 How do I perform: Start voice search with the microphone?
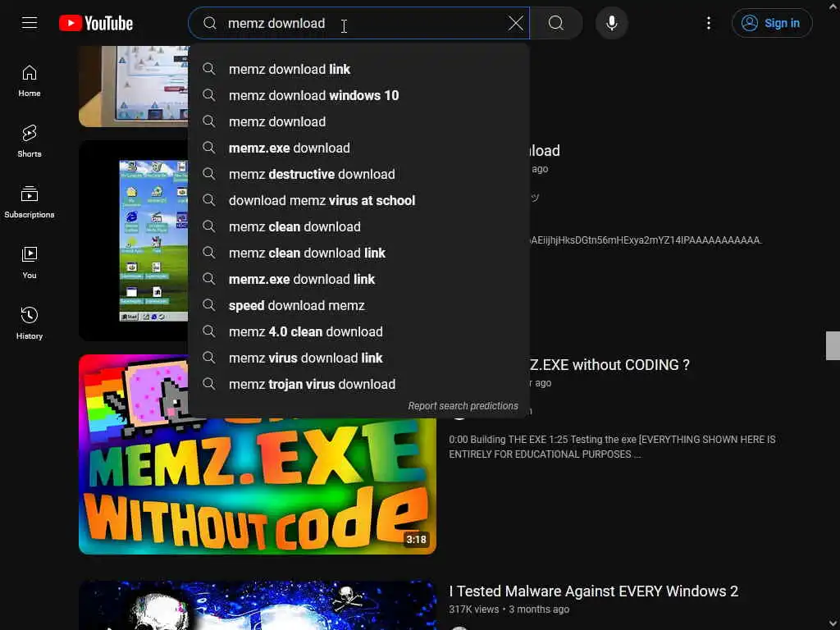[612, 23]
